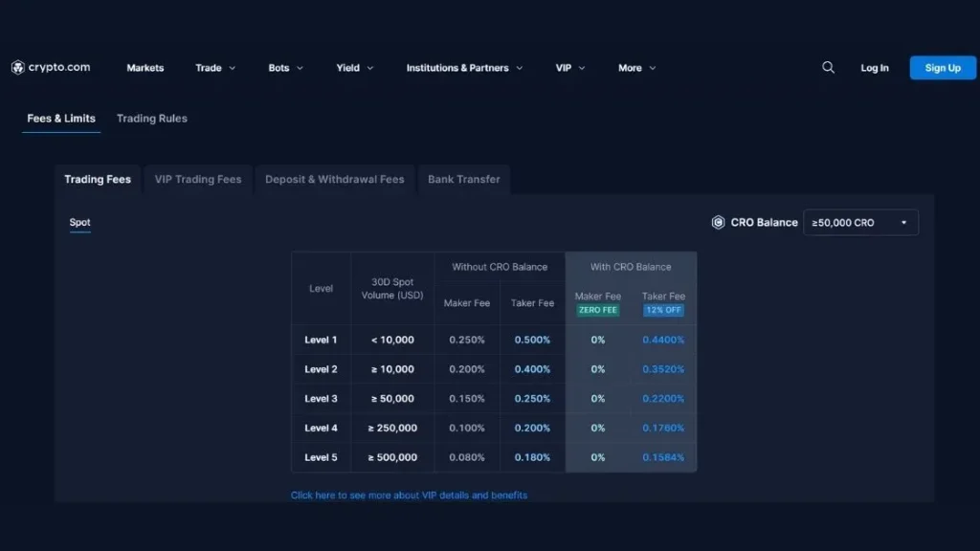Switch to the Bank Transfer tab
The height and width of the screenshot is (551, 980).
464,179
